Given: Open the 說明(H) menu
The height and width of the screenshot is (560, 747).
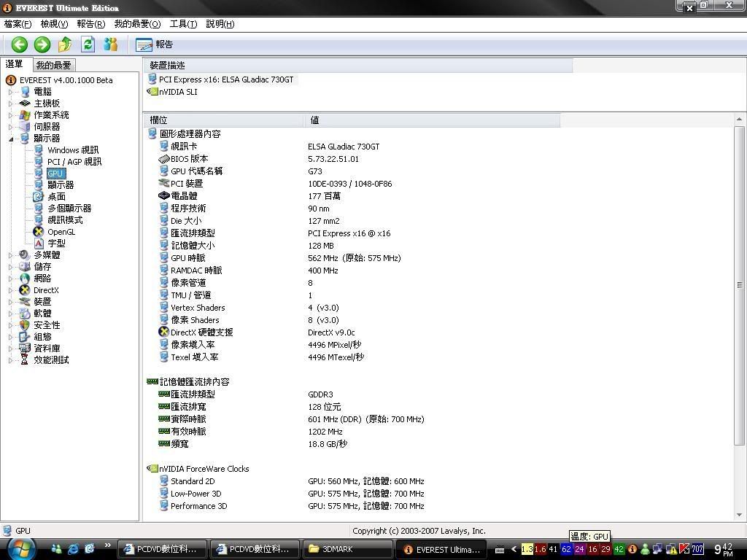Looking at the screenshot, I should [x=220, y=24].
